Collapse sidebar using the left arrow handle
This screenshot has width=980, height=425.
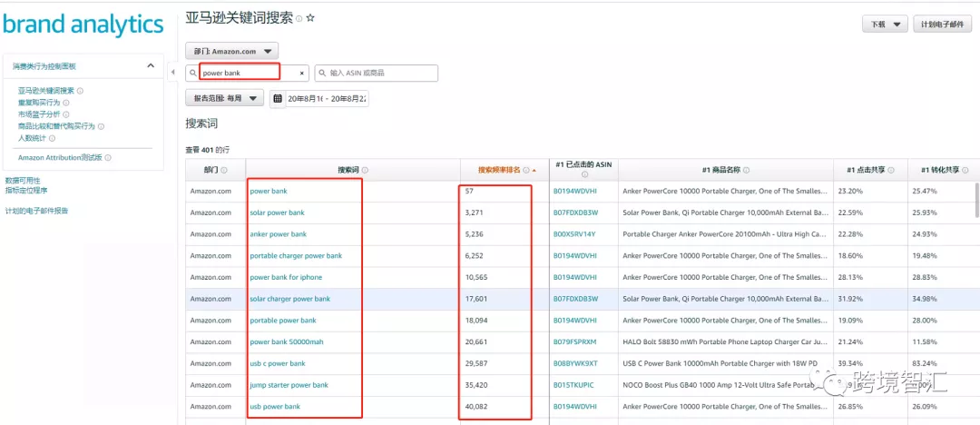coord(173,73)
